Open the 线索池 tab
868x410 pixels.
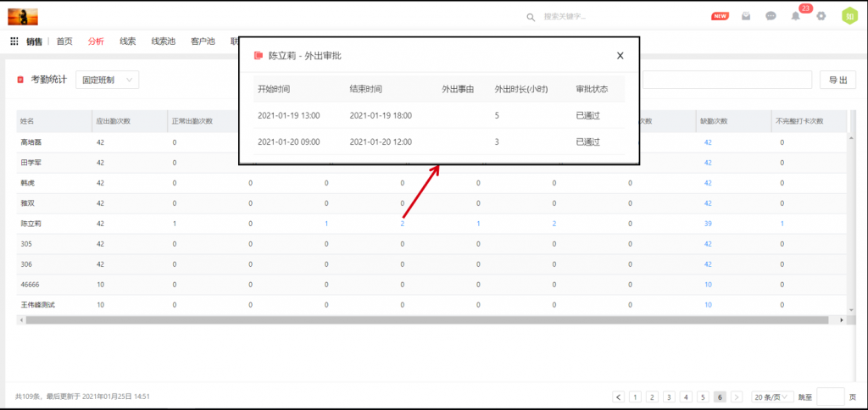click(x=164, y=42)
